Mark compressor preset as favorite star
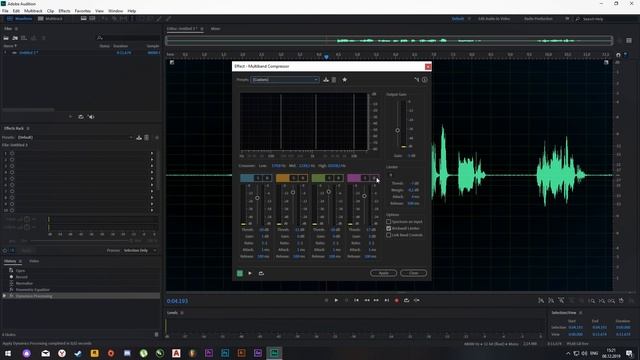Viewport: 640px width, 360px height. pyautogui.click(x=344, y=80)
